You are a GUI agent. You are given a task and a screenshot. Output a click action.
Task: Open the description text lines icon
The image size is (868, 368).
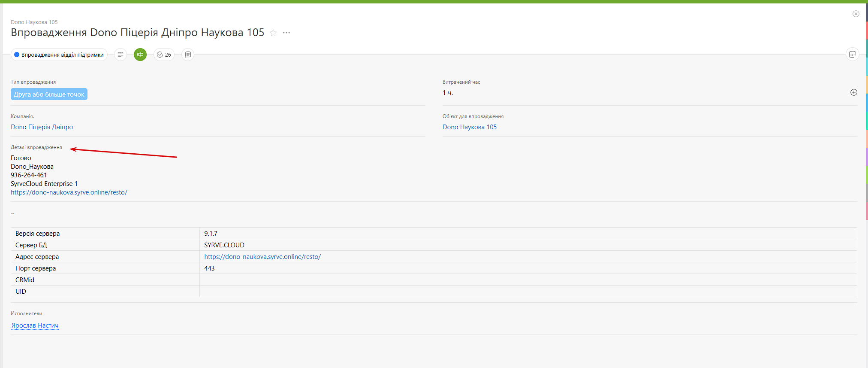pyautogui.click(x=121, y=55)
